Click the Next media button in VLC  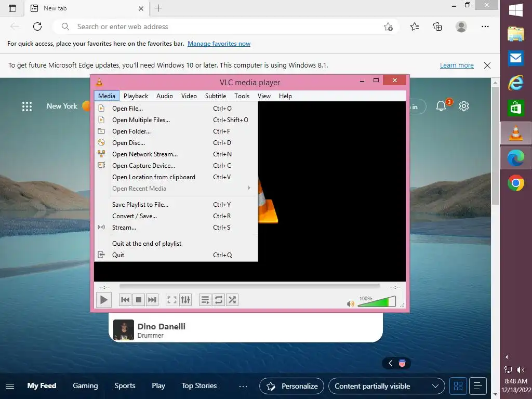(x=152, y=300)
